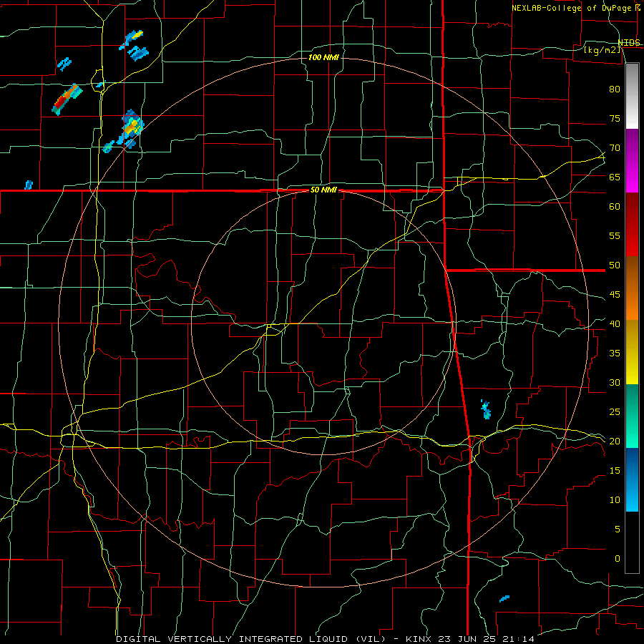
Task: Click the 70 value on the legend
Action: pos(615,148)
